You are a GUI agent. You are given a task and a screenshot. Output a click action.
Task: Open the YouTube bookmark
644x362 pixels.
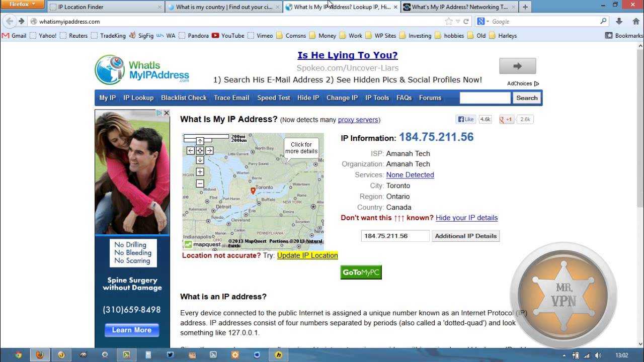click(228, 36)
